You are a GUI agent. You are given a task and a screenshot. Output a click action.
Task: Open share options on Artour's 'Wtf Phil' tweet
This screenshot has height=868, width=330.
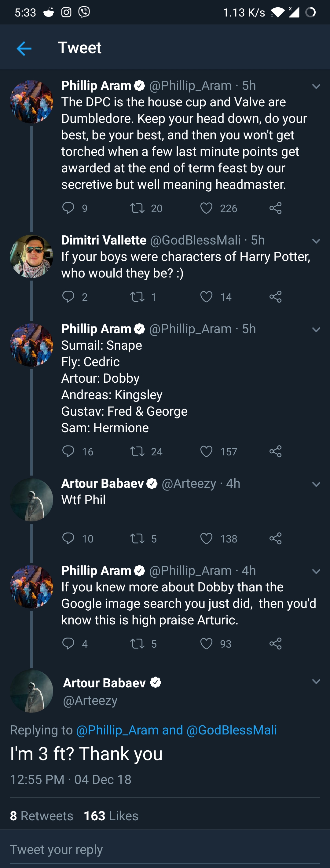(276, 539)
